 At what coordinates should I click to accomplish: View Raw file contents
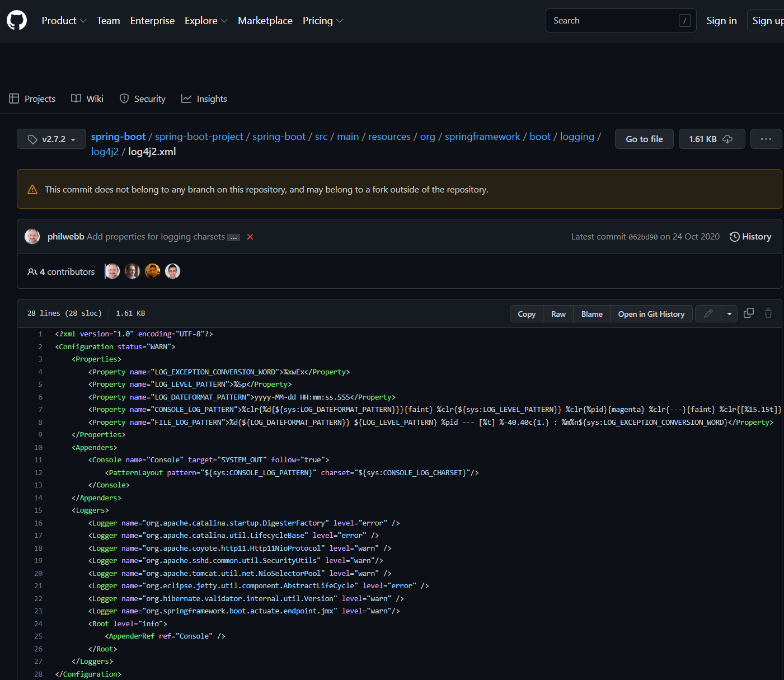tap(558, 314)
